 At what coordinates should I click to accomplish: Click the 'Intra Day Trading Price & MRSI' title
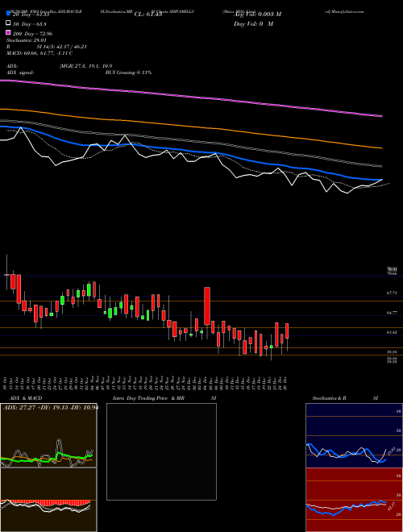(164, 398)
